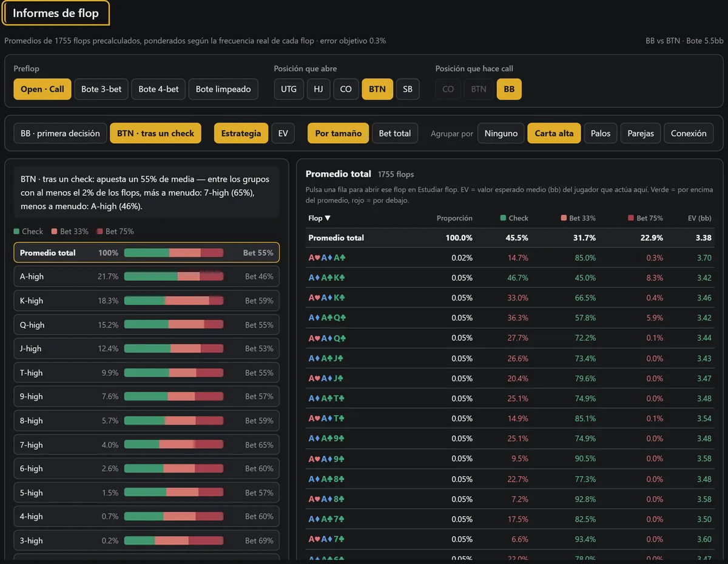Select the Bote 4-bet preflop option
Screen dimensions: 728x564
[x=158, y=89]
